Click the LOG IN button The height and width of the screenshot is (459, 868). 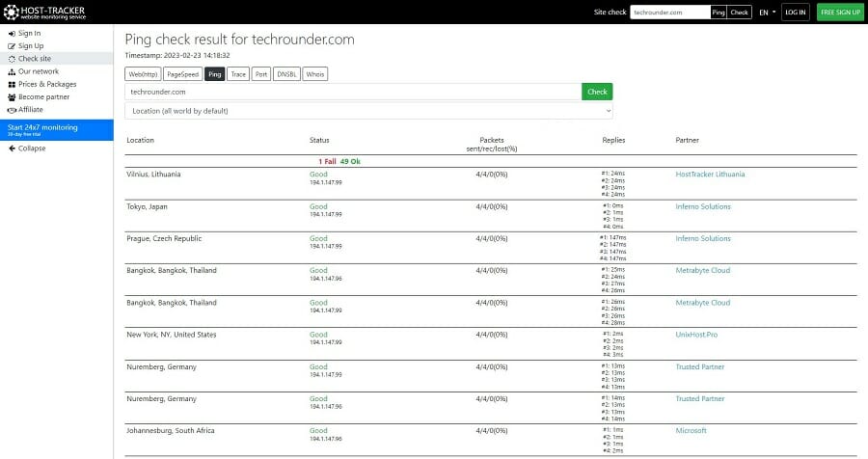(x=796, y=13)
